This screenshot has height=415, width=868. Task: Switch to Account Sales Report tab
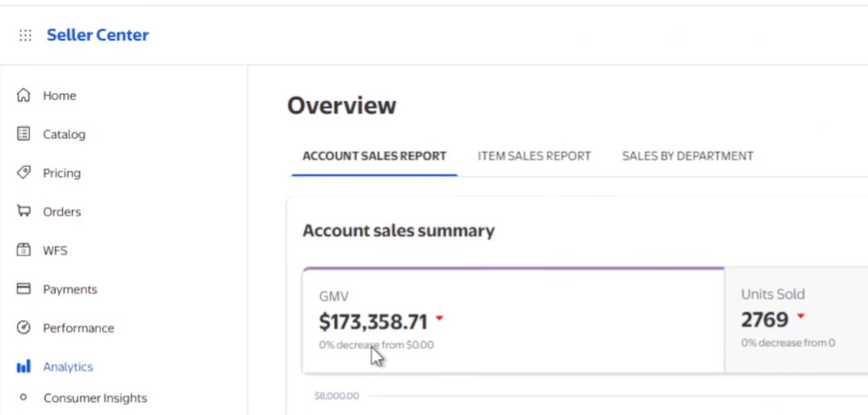coord(374,156)
